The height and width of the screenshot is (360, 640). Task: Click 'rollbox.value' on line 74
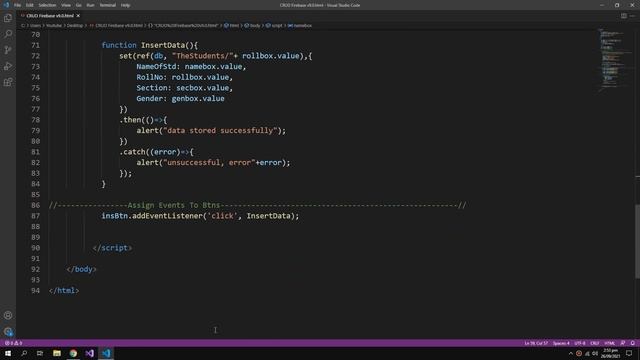pos(200,77)
